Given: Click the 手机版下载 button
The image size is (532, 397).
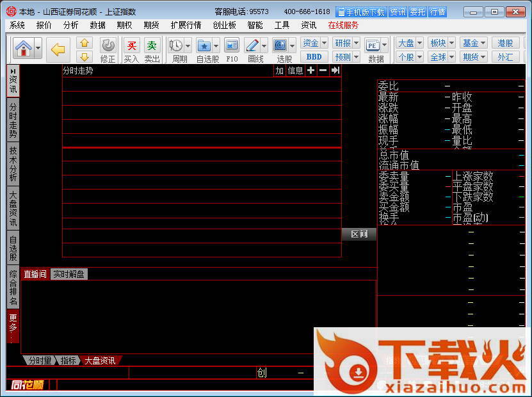Looking at the screenshot, I should [x=361, y=12].
